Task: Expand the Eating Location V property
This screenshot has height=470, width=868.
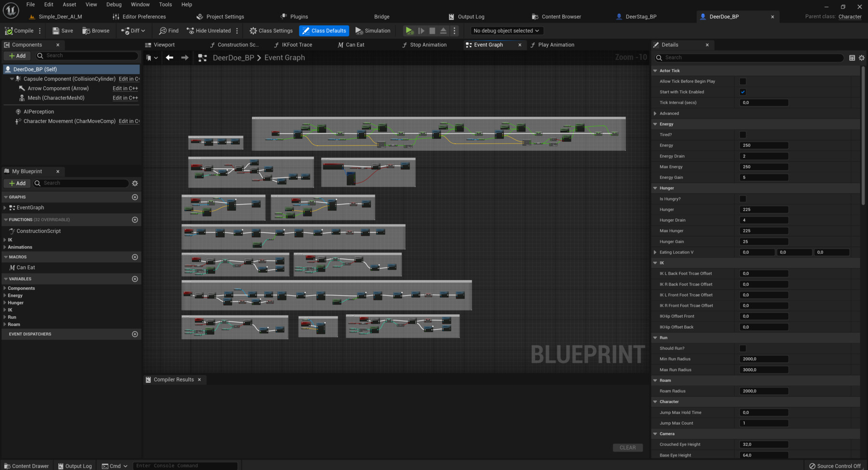Action: click(655, 252)
